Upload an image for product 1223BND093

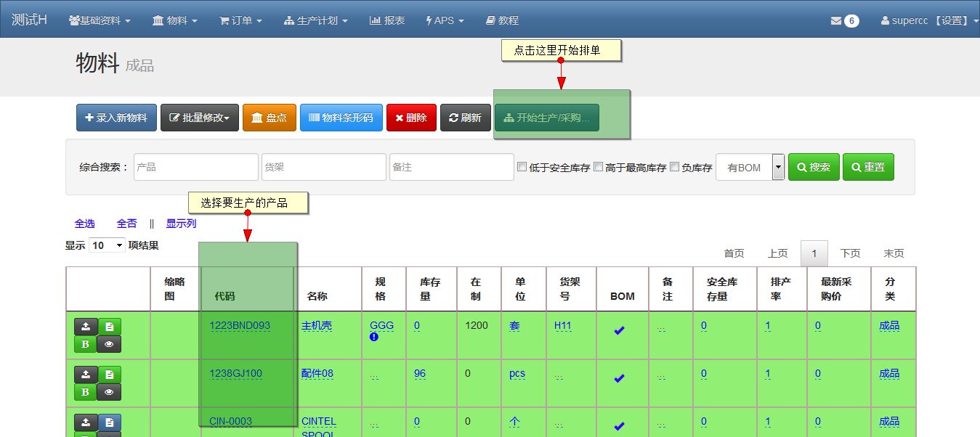85,327
